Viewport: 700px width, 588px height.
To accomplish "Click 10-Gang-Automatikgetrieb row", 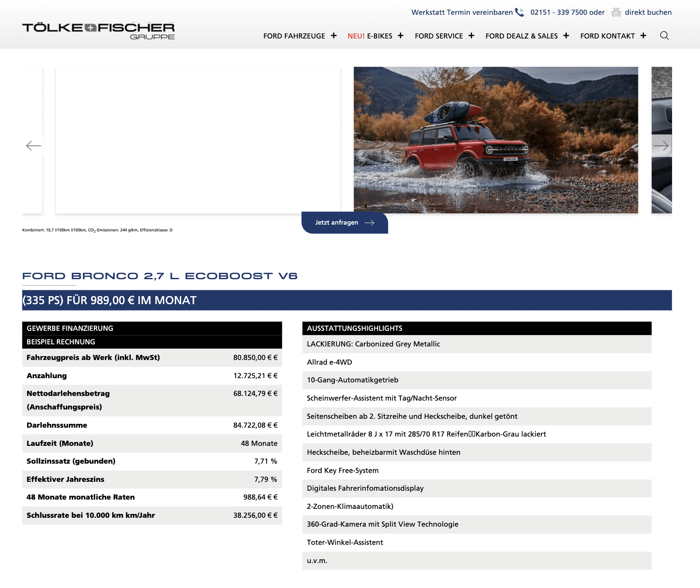I will coord(477,380).
